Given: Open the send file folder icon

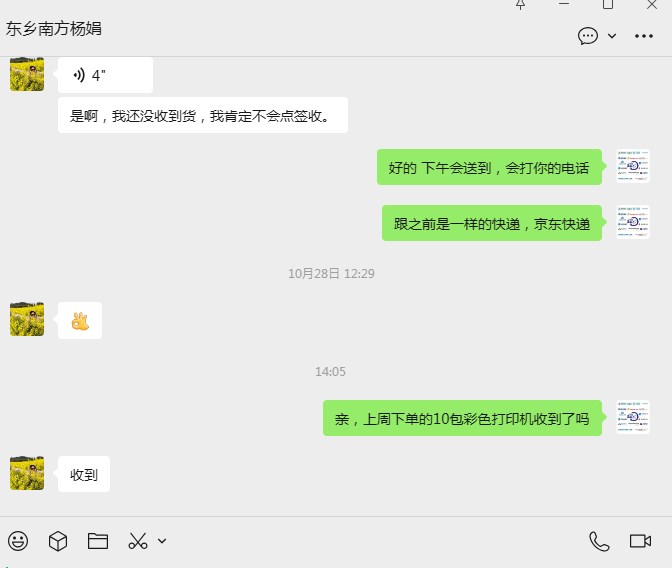Looking at the screenshot, I should 98,541.
